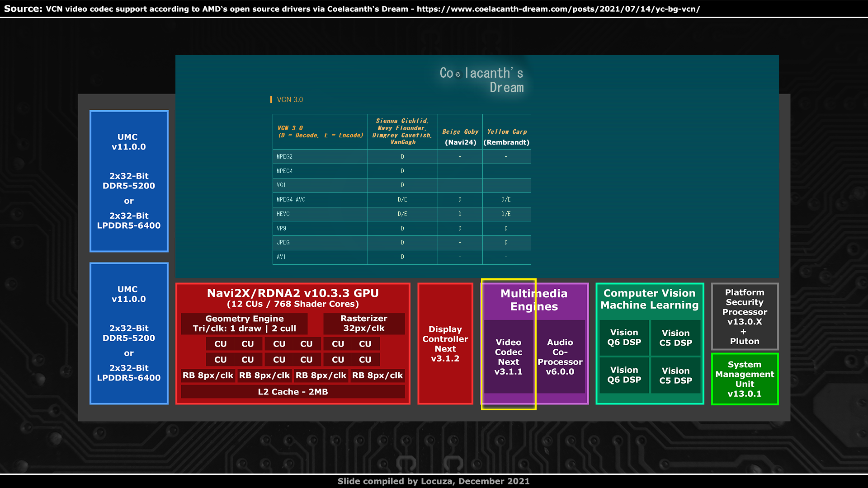Collapse the Navi2X/RDNA2 v10.3.3 GPU block
The image size is (868, 488).
(x=292, y=293)
